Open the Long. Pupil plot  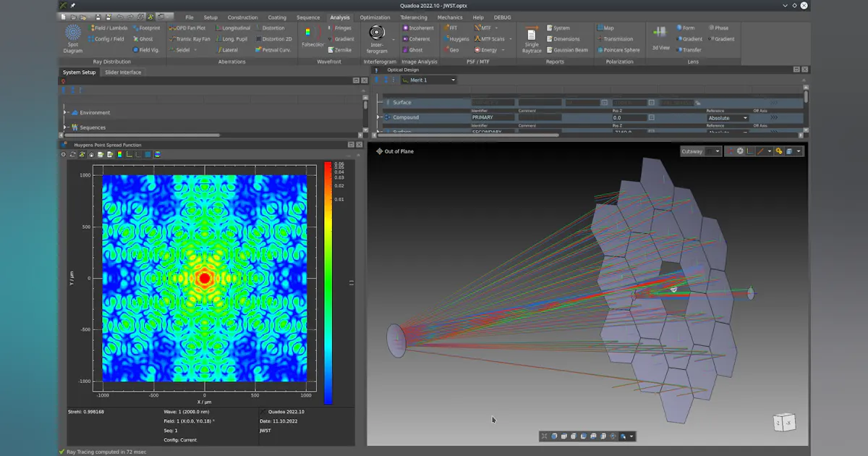(233, 39)
